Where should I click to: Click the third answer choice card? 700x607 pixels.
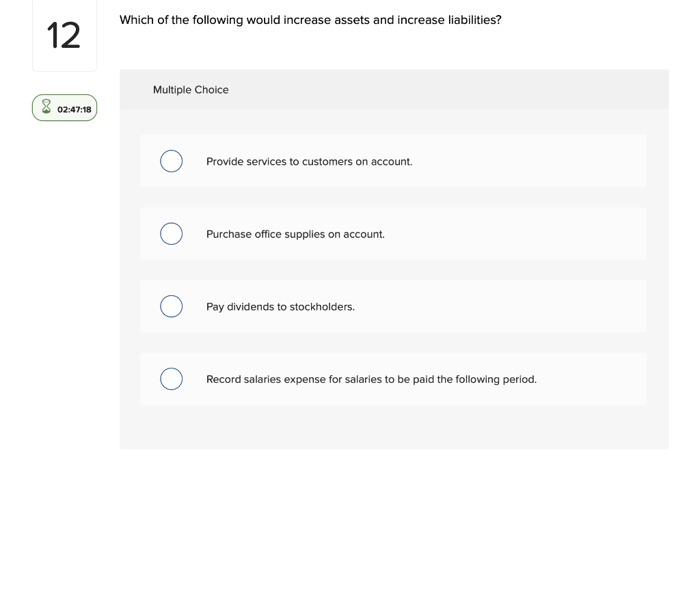[393, 306]
